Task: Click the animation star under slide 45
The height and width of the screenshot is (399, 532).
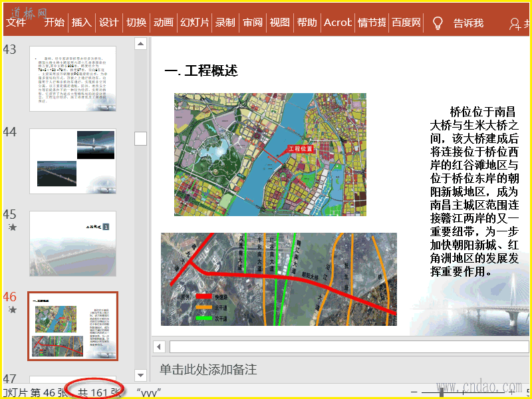Action: 13,227
